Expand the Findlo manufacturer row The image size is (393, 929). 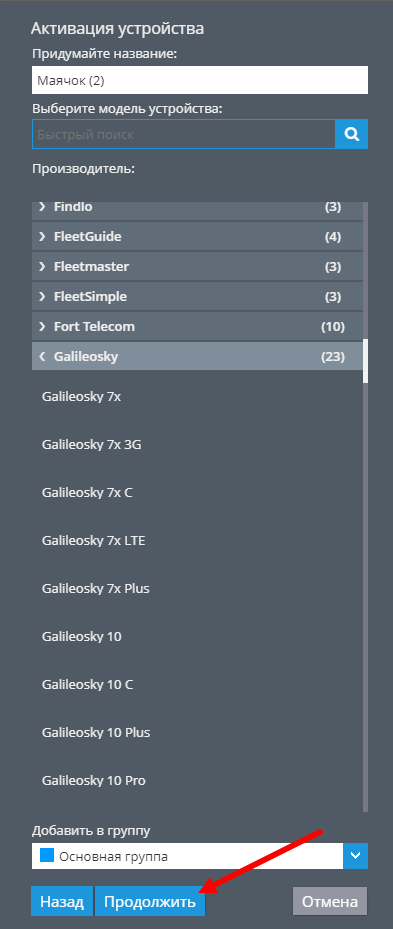click(197, 209)
